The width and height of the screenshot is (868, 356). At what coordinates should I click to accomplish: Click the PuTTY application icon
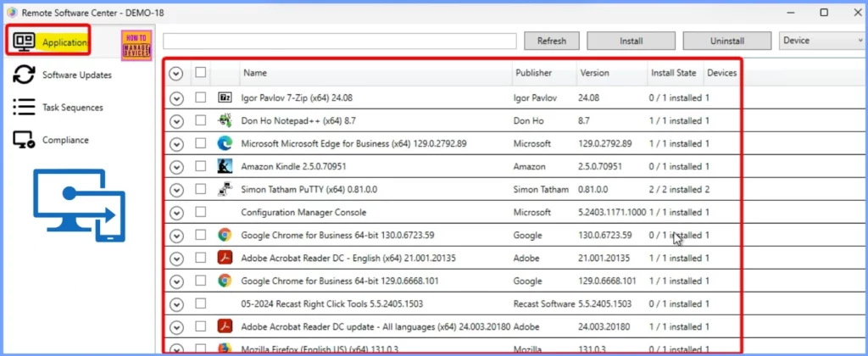(224, 189)
